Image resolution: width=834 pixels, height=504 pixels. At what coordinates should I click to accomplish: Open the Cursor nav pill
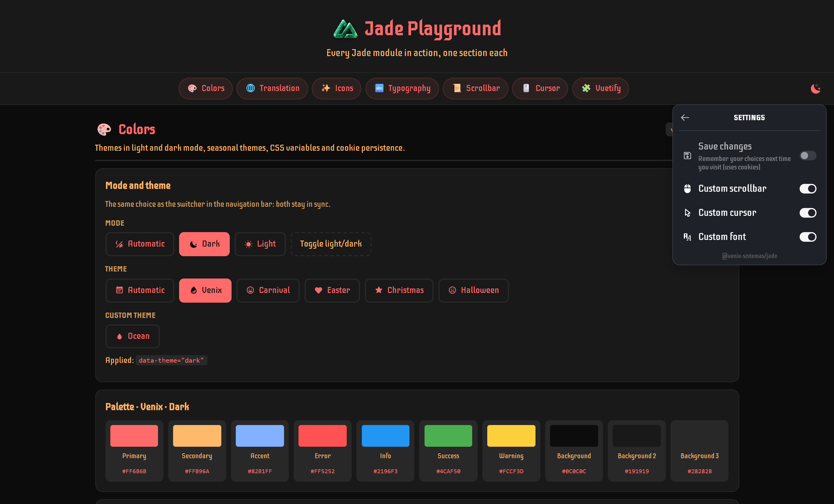click(540, 88)
